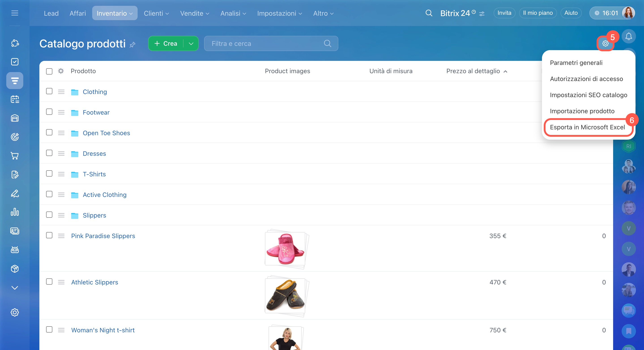The width and height of the screenshot is (644, 350).
Task: Open sidebar settings gear at bottom
Action: 15,312
